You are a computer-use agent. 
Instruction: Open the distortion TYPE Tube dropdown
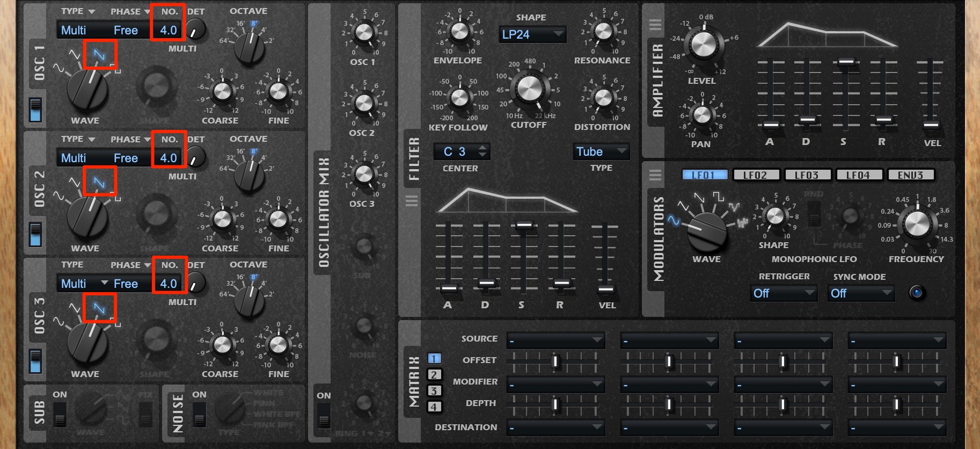click(602, 151)
